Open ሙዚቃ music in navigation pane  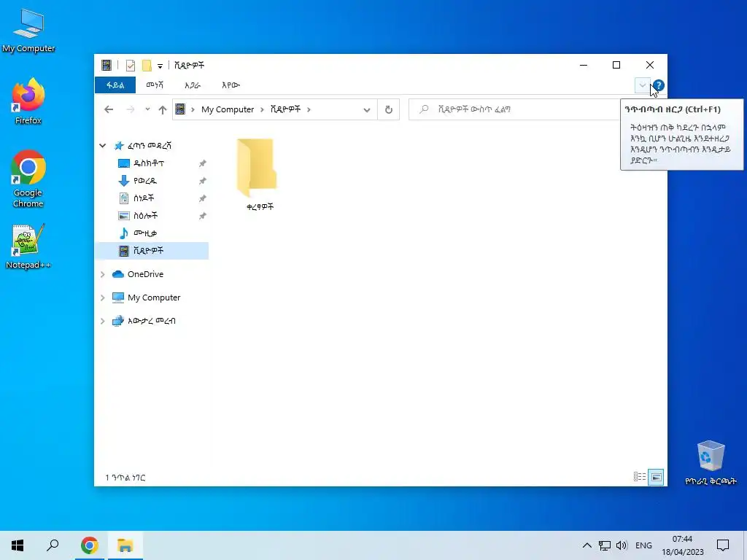pos(145,233)
